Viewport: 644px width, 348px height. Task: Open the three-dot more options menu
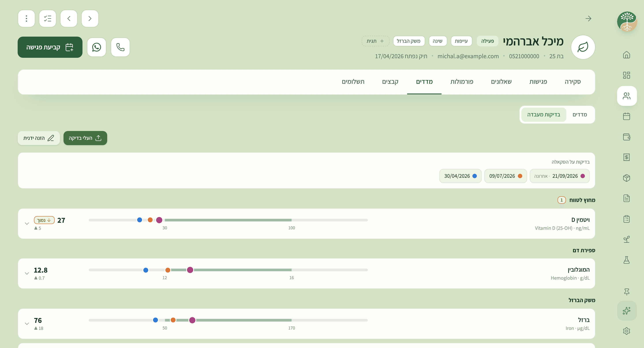click(x=26, y=19)
